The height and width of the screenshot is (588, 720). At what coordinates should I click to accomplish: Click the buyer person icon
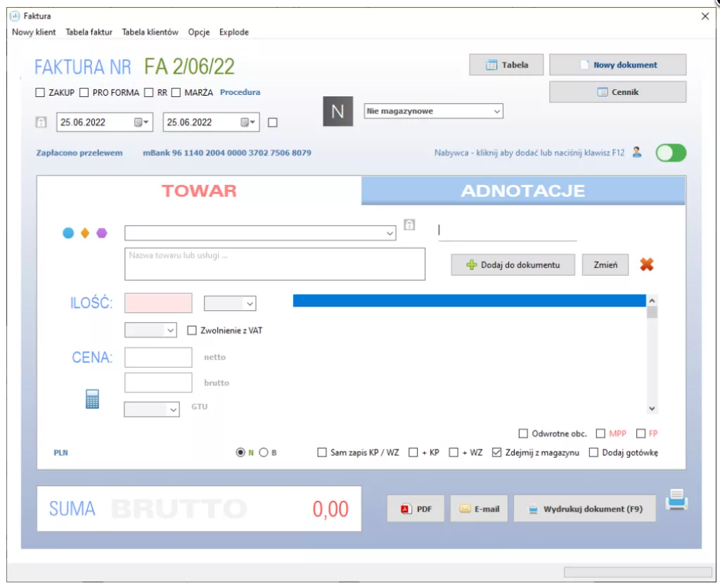pyautogui.click(x=636, y=152)
